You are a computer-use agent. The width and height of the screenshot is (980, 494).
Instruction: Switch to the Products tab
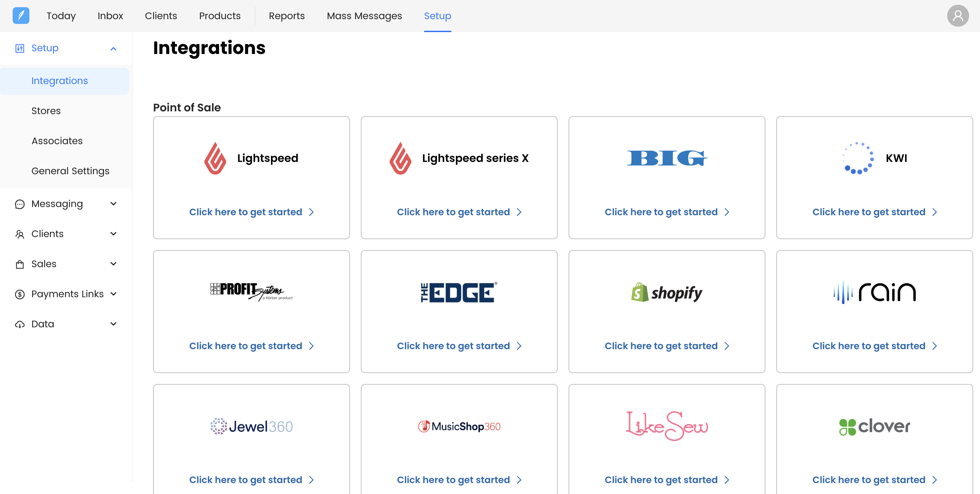(x=220, y=16)
